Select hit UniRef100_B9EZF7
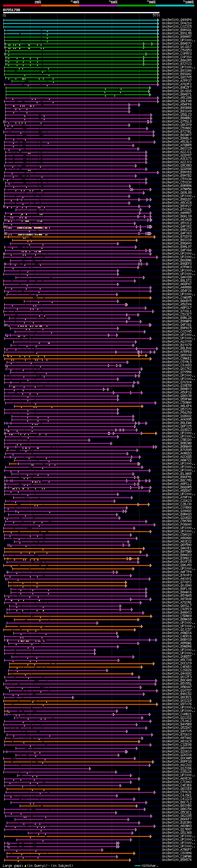 tap(177, 88)
